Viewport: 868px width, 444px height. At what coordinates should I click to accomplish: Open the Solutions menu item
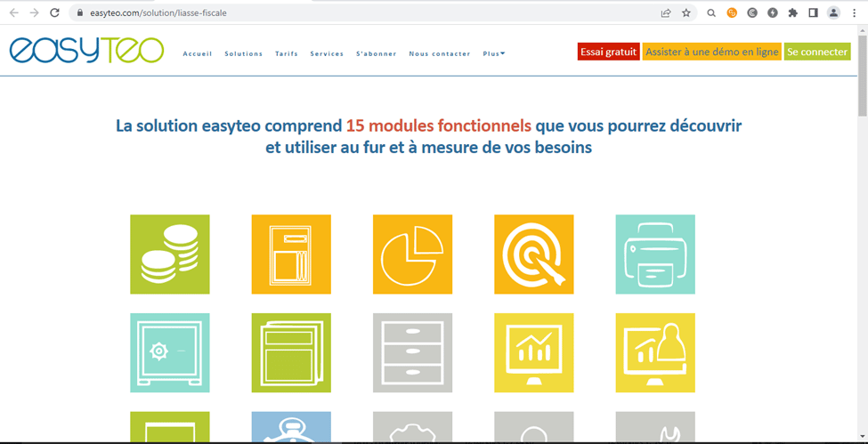[x=243, y=53]
